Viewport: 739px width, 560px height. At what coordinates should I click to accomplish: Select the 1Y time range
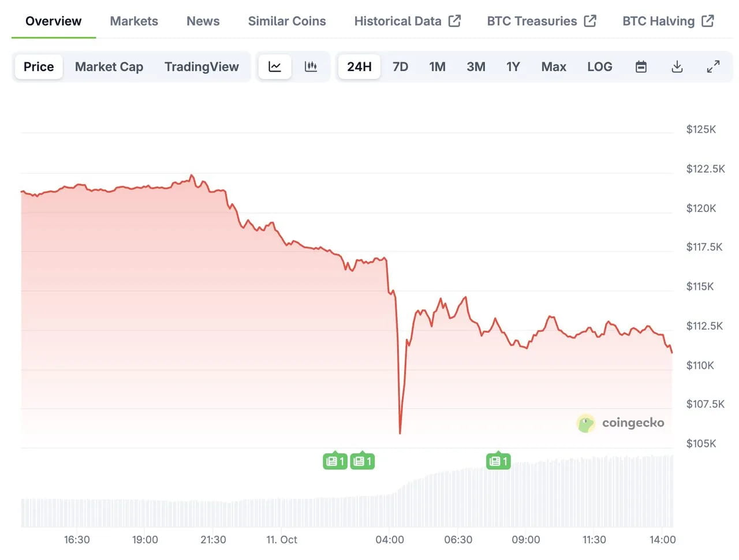coord(513,66)
